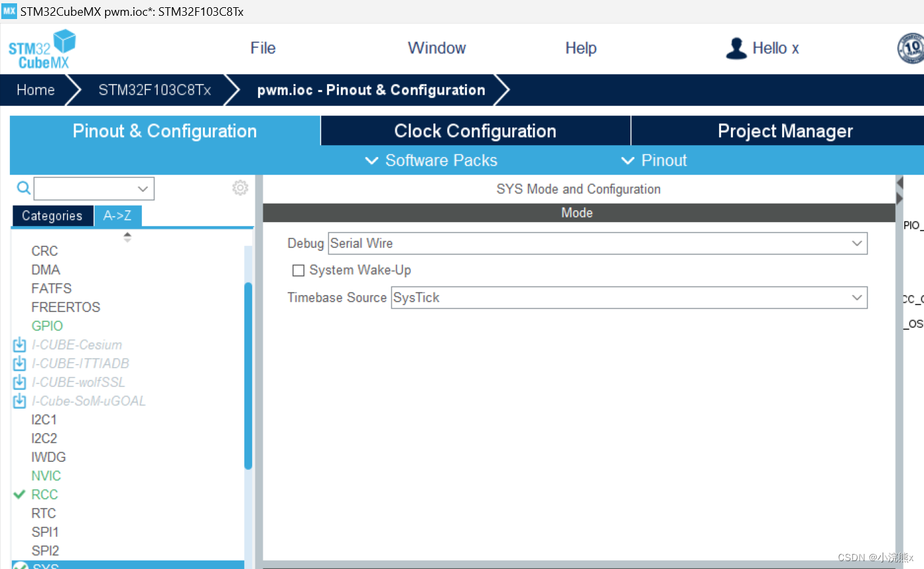Click the 10 years anniversary badge icon

point(911,48)
